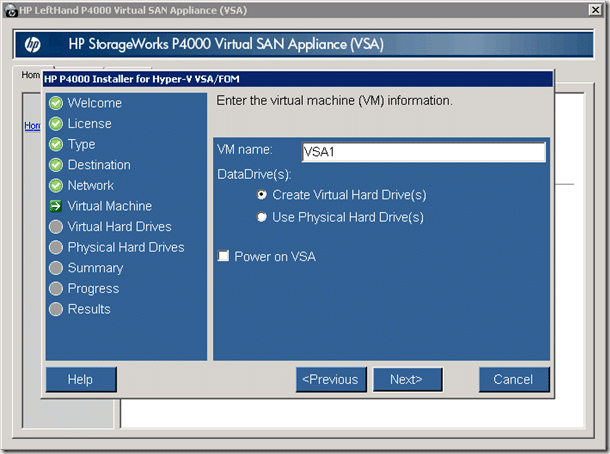This screenshot has height=454, width=610.
Task: Select Create Virtual Hard Drive(s) radio button
Action: click(x=261, y=195)
